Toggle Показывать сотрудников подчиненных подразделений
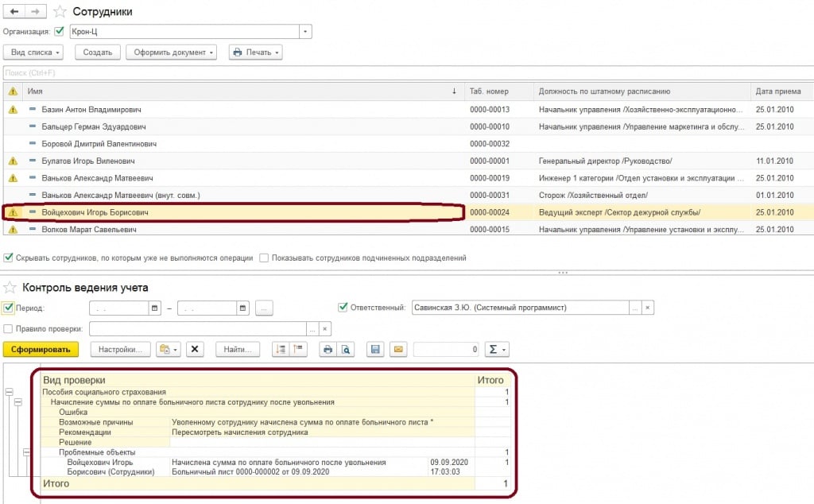Screen dimensions: 814x504 tap(265, 258)
